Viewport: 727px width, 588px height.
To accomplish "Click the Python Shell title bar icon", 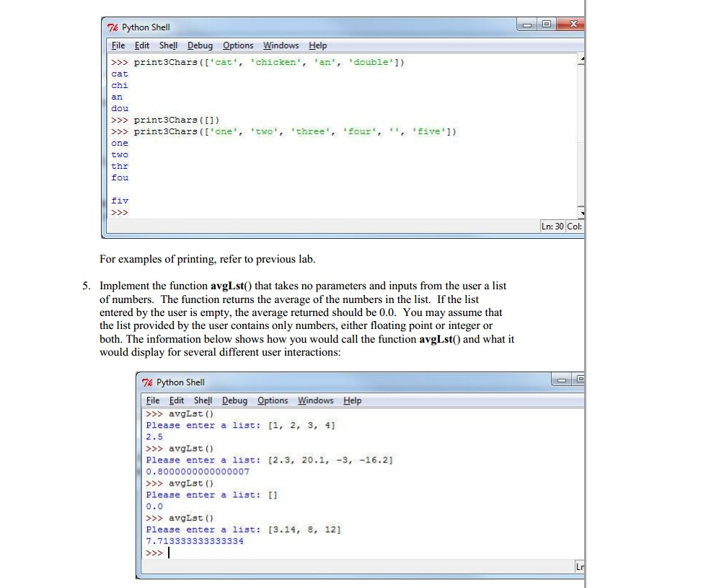I will point(112,27).
